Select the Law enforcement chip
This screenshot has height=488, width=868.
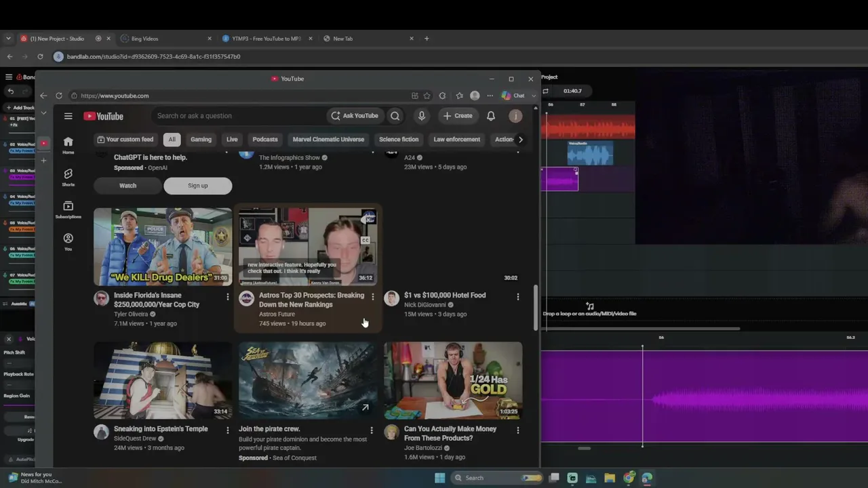[457, 140]
